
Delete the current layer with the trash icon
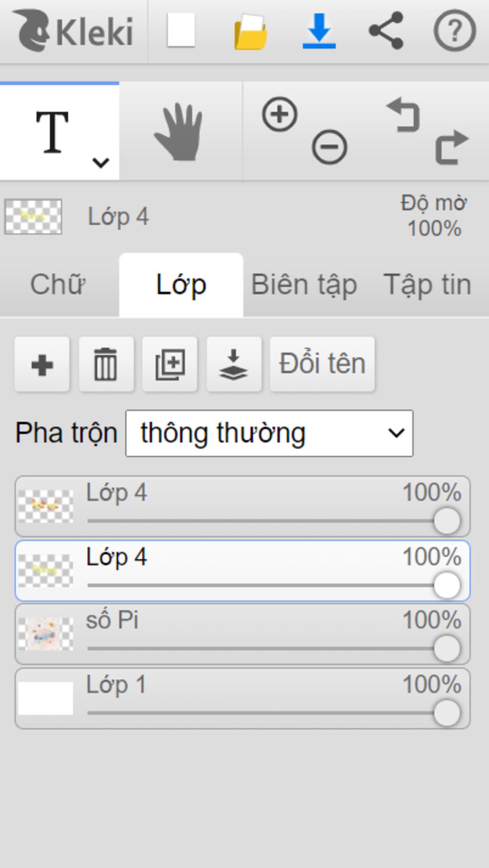106,365
